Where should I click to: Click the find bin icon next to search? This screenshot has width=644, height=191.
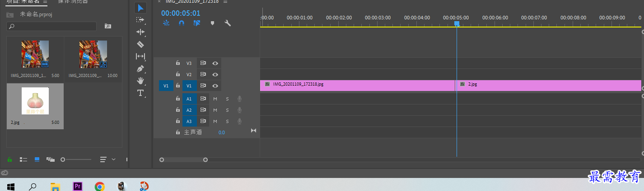tap(107, 26)
